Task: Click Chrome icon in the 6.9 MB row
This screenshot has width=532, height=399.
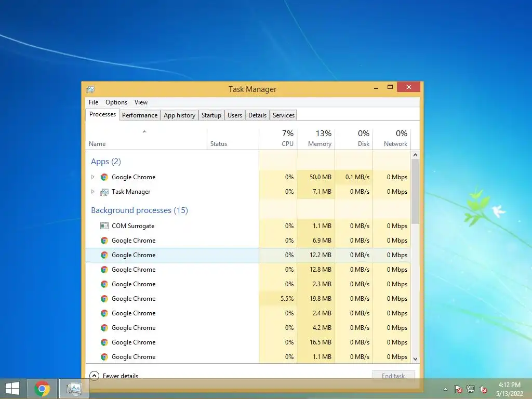Action: 104,241
